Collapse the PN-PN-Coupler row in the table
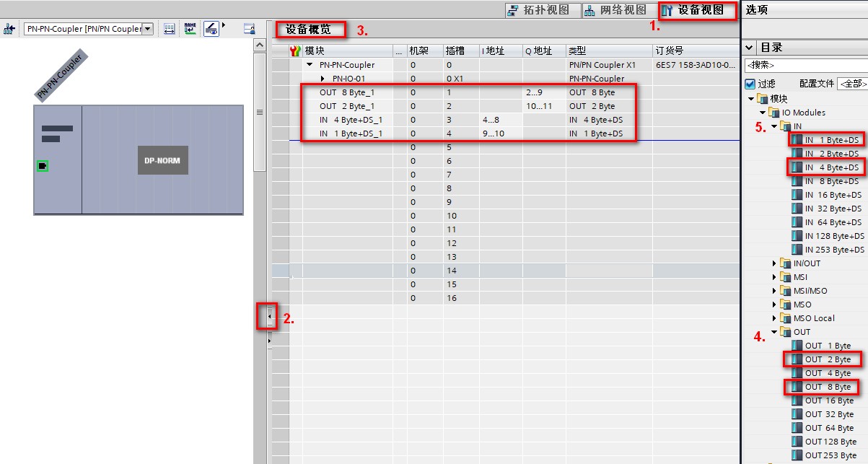 (311, 65)
